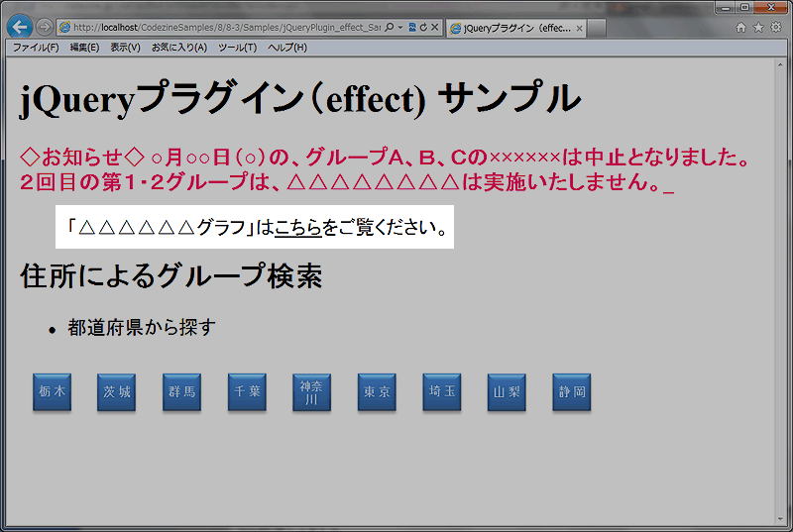The width and height of the screenshot is (793, 532).
Task: Click the 神奈川 prefecture button
Action: (312, 392)
